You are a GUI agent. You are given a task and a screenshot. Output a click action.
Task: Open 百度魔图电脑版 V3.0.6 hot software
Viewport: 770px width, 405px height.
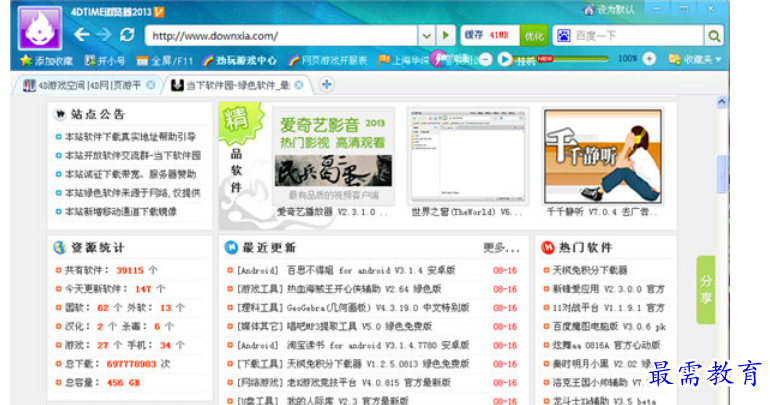609,326
